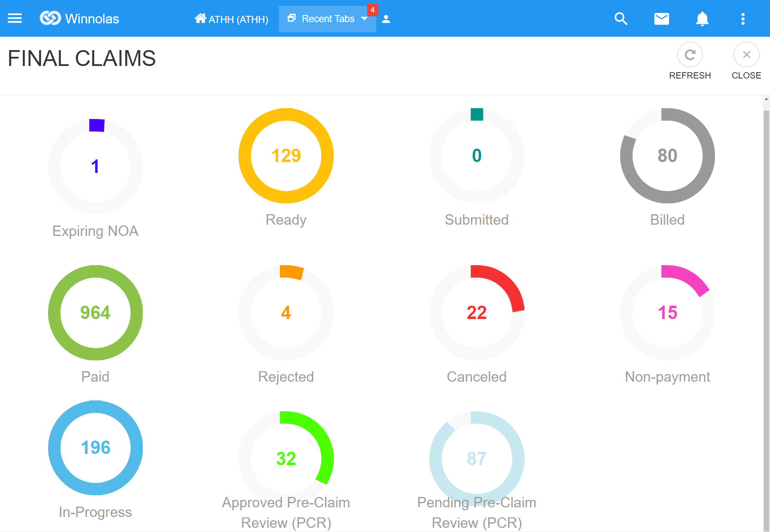This screenshot has height=532, width=770.
Task: View the Canceled claims donut with 22
Action: (476, 313)
